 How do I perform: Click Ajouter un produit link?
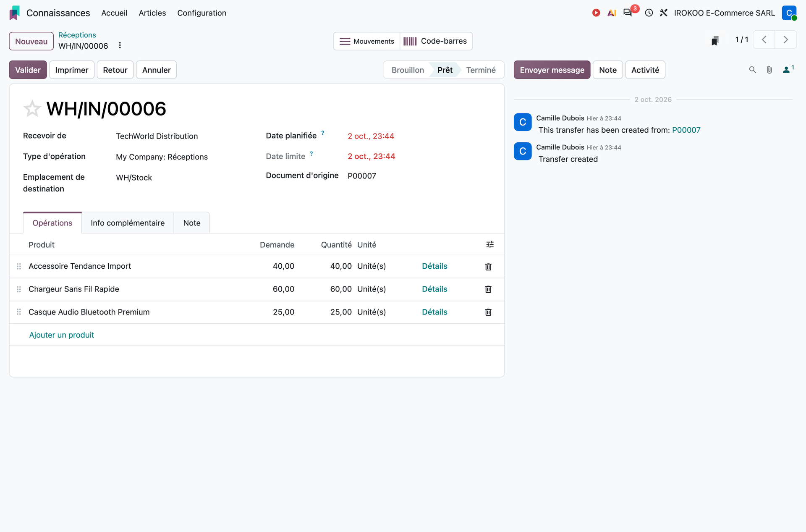point(62,335)
